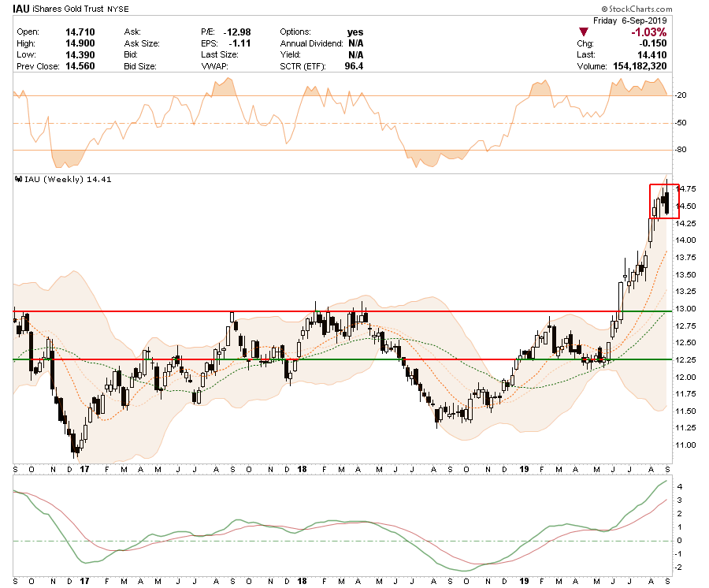This screenshot has width=709, height=588.
Task: Click the 11.25 price axis label
Action: [x=685, y=428]
